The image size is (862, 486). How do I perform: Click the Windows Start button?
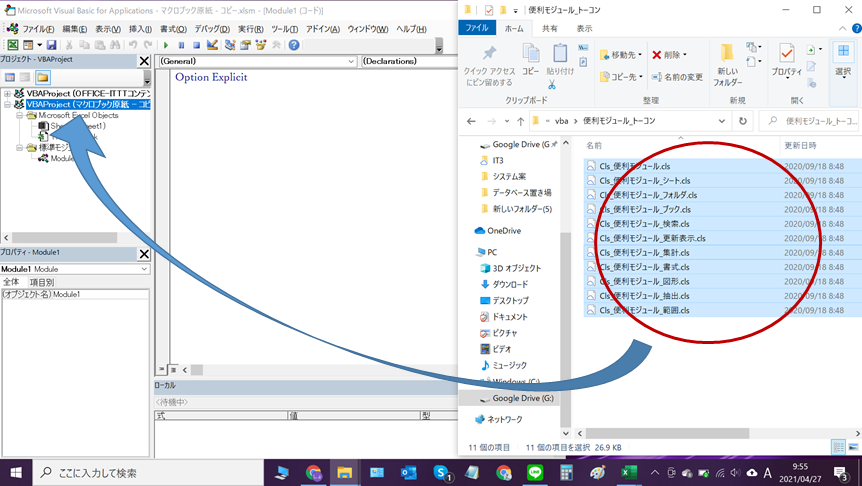click(x=16, y=473)
